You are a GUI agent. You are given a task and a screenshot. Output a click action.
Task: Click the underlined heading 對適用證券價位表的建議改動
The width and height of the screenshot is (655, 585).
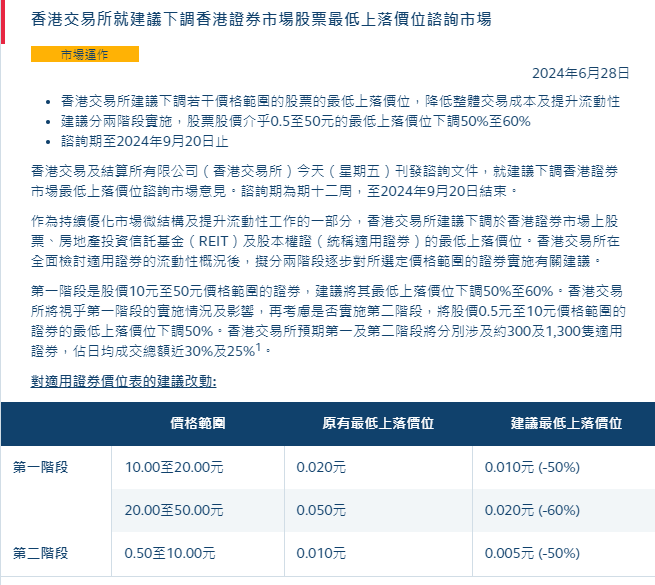click(x=123, y=381)
